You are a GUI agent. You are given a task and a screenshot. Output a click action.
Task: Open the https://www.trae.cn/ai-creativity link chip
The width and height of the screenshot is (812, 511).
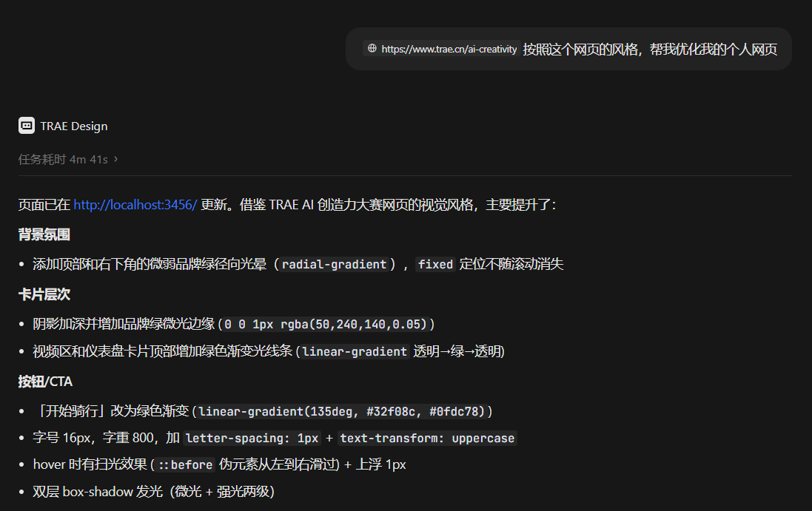[441, 49]
